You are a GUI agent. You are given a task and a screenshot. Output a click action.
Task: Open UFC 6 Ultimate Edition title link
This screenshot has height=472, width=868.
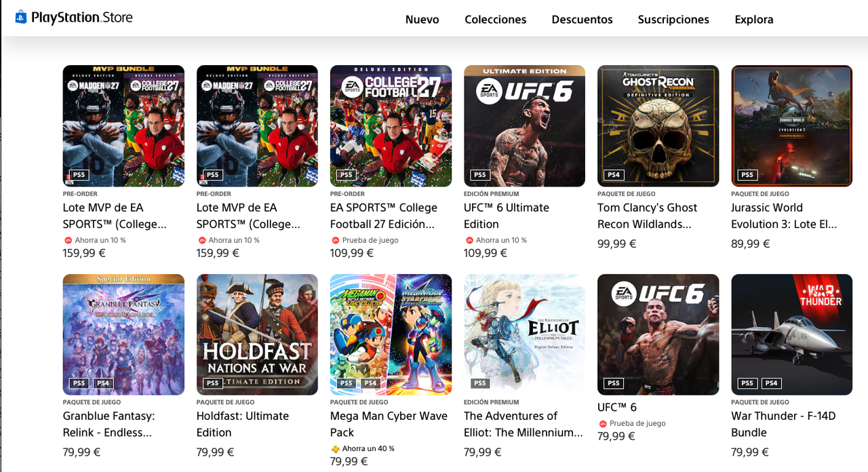click(507, 216)
